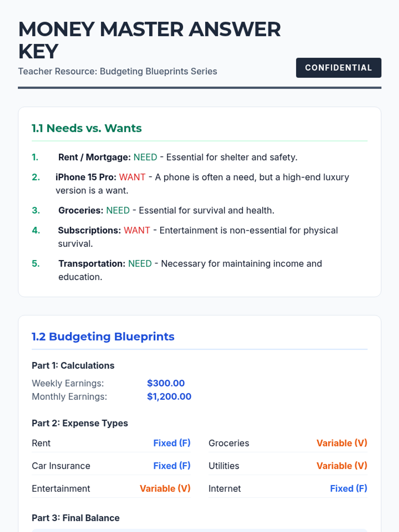Click the WANT label for Subscriptions

coord(137,230)
